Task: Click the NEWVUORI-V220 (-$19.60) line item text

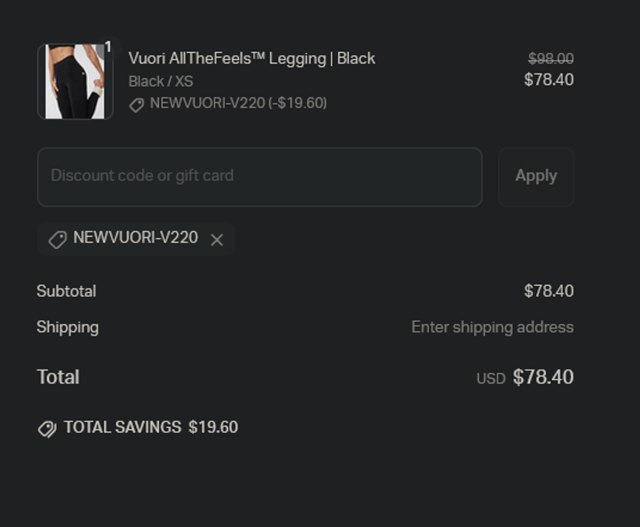Action: (x=238, y=103)
